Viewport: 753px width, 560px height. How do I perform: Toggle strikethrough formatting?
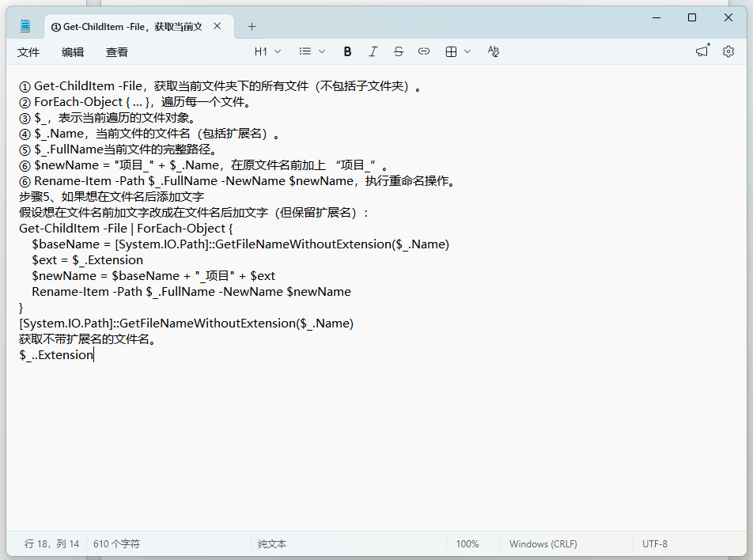tap(398, 51)
